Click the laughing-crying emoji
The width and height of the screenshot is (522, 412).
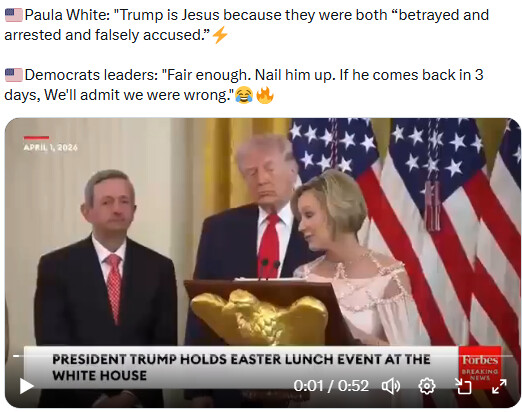tap(244, 95)
